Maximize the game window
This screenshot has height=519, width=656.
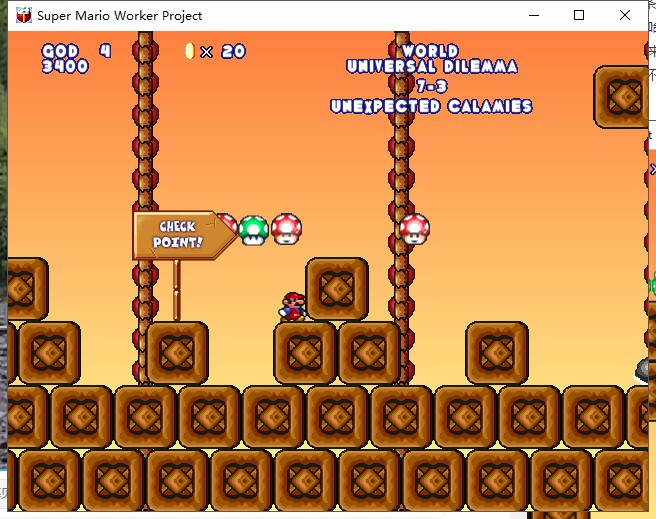coord(579,15)
